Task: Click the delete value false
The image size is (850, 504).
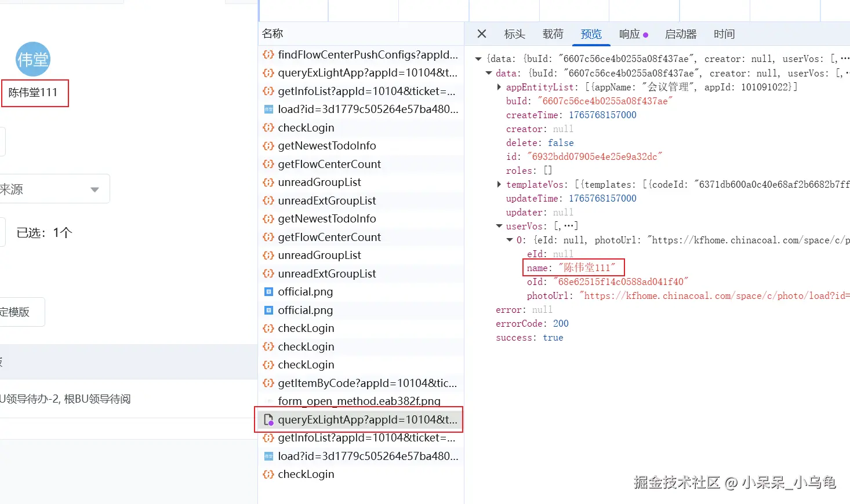Action: (561, 143)
